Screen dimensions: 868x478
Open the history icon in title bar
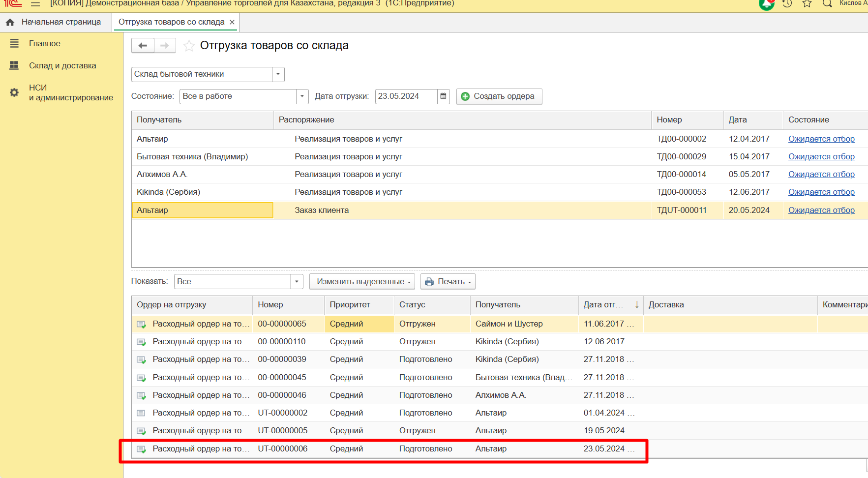click(787, 4)
